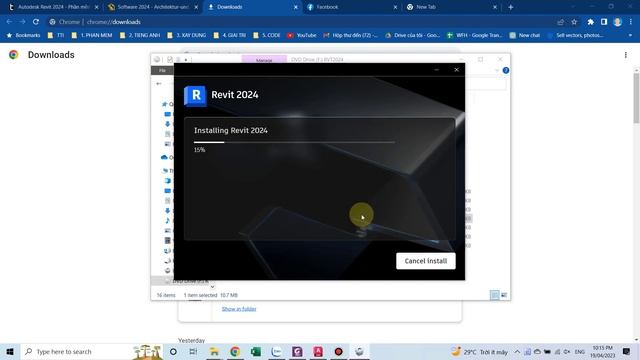Open the Bookmarks folder in bookmarks bar
Screen dimensions: 640x360
(23, 36)
